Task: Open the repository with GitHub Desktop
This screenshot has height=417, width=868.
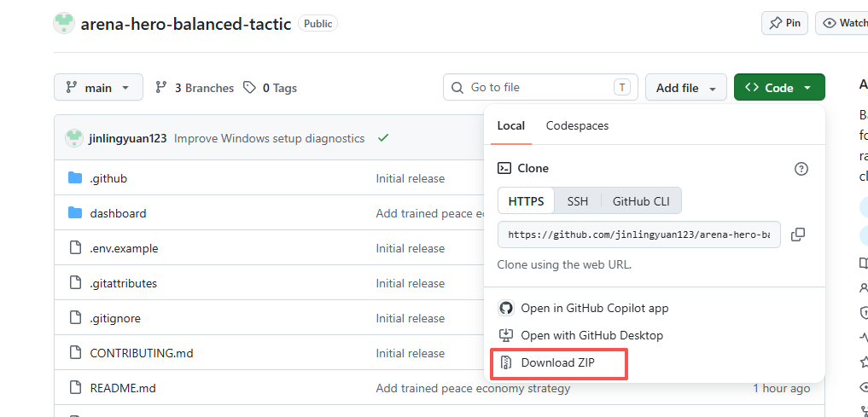Action: [x=580, y=335]
